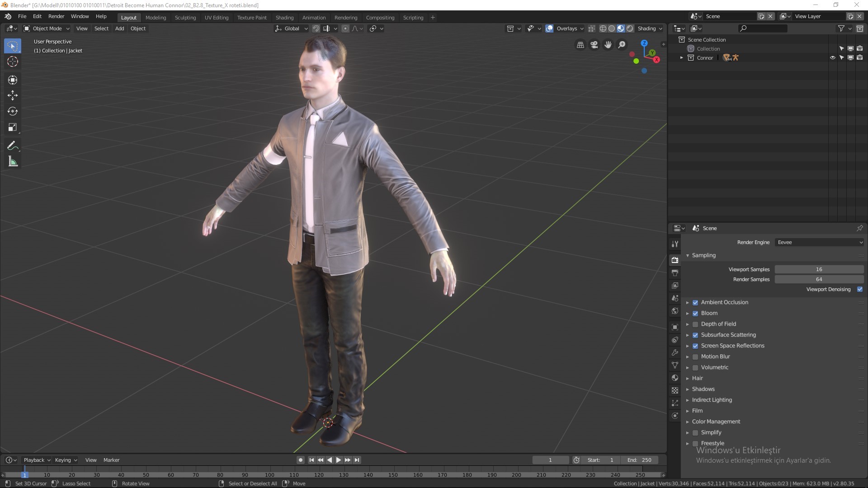Select the Rotate tool
This screenshot has height=488, width=868.
point(13,111)
